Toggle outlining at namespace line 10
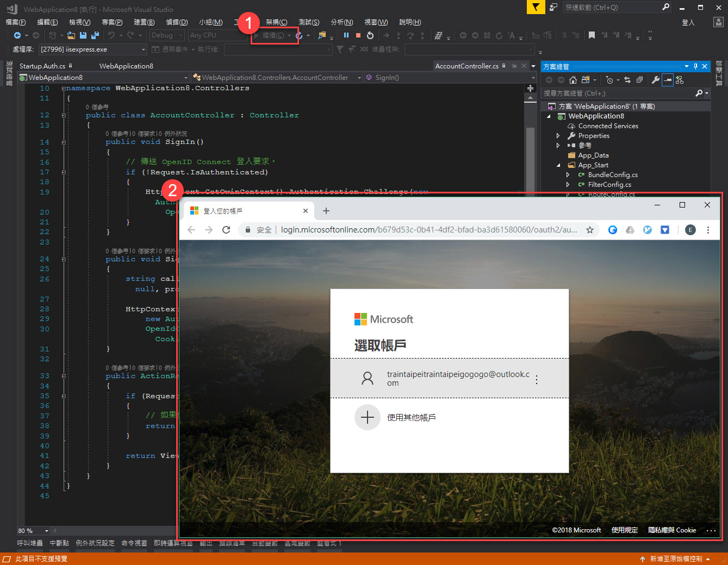The height and width of the screenshot is (565, 728). coord(64,88)
